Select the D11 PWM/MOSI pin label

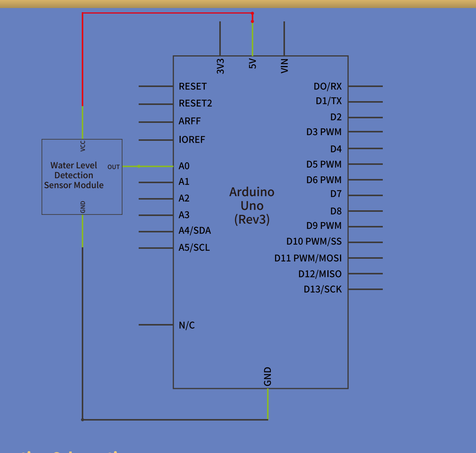click(x=308, y=258)
